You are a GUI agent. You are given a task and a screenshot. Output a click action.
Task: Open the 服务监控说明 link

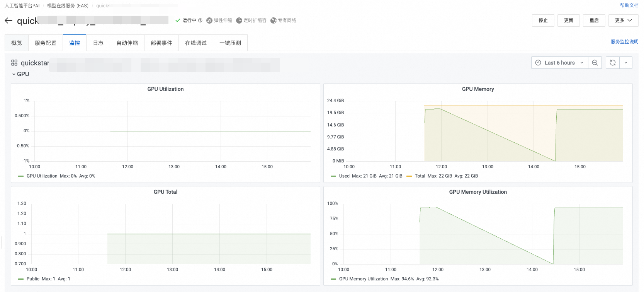point(624,42)
